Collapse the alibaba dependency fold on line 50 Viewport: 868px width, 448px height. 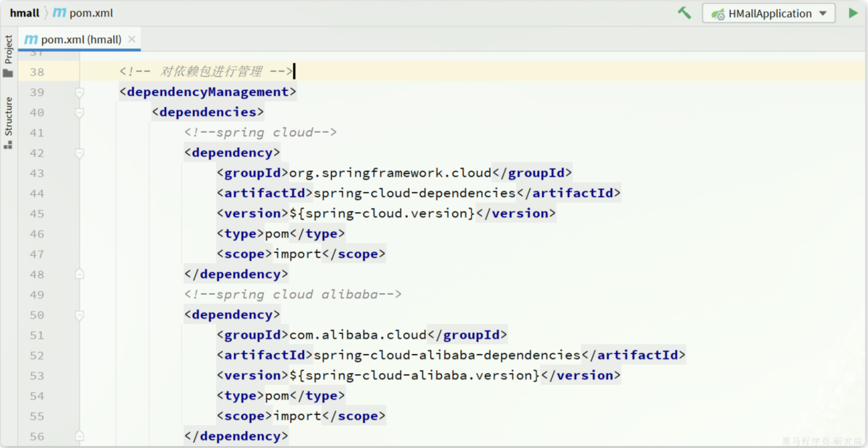pyautogui.click(x=79, y=315)
